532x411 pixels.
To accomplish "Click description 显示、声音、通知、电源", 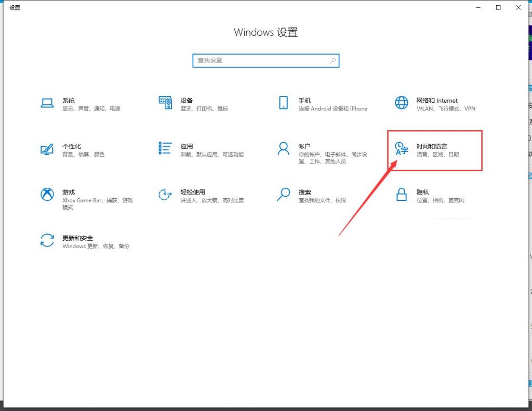I will [x=91, y=109].
